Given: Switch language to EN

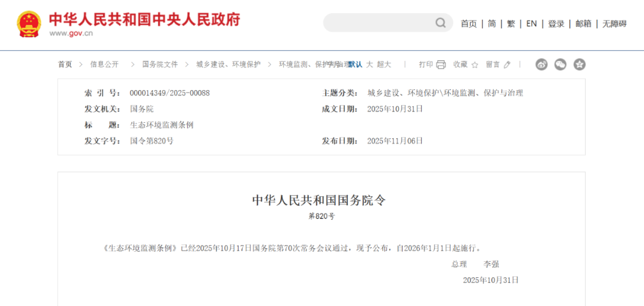Looking at the screenshot, I should pos(531,24).
